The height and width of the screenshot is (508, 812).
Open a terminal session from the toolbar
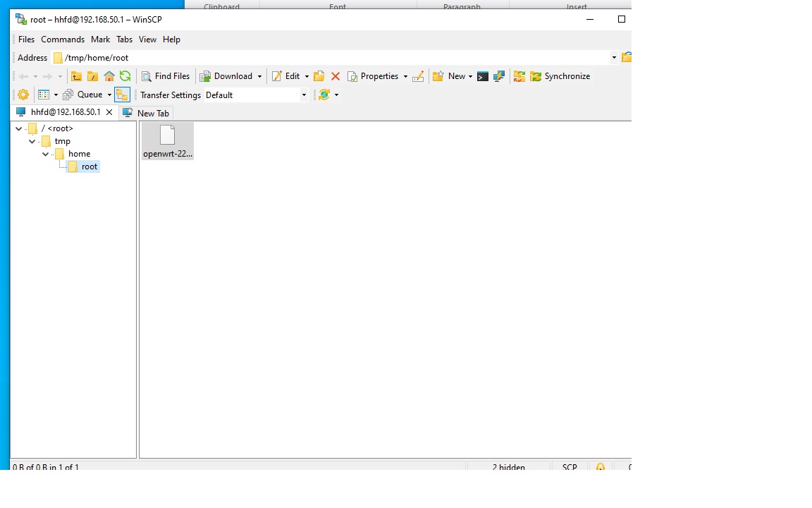coord(483,75)
